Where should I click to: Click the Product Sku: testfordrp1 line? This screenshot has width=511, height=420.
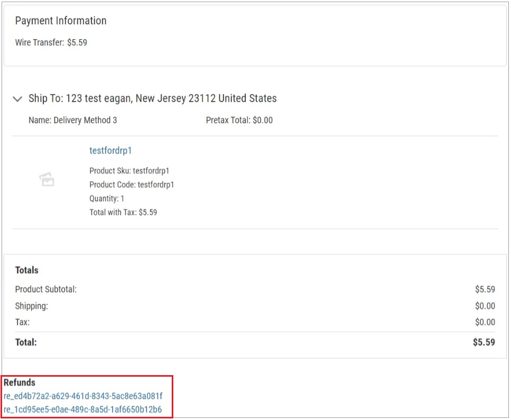point(129,171)
